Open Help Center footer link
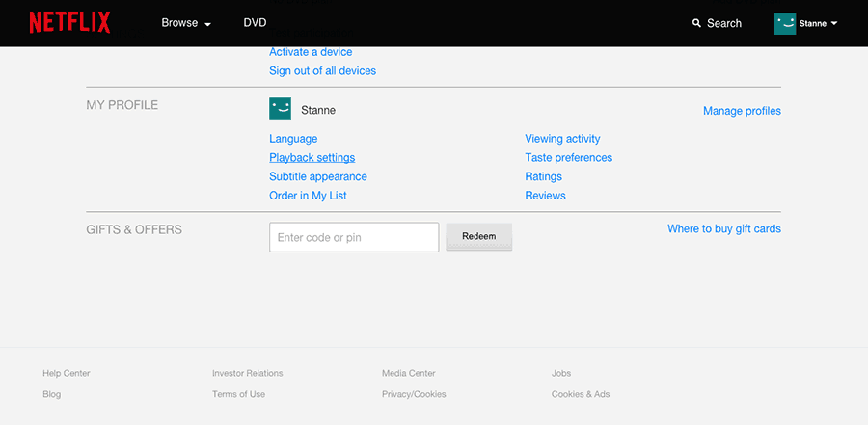This screenshot has width=868, height=425. 67,374
